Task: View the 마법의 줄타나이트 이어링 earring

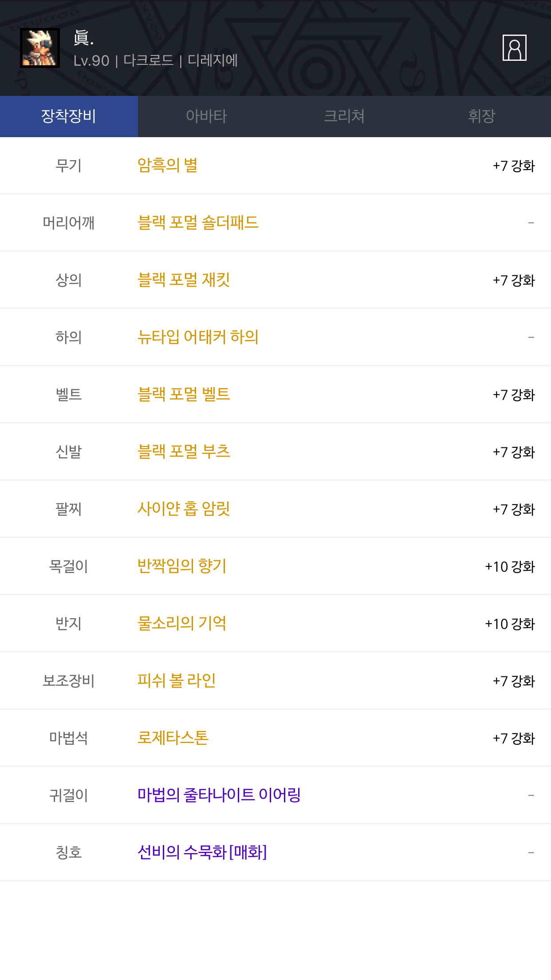Action: click(x=219, y=795)
